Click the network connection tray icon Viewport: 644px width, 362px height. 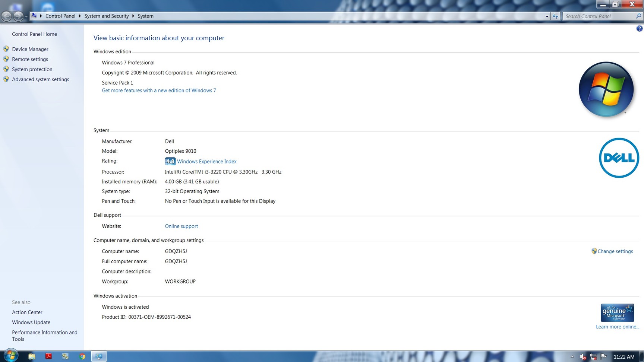(593, 357)
